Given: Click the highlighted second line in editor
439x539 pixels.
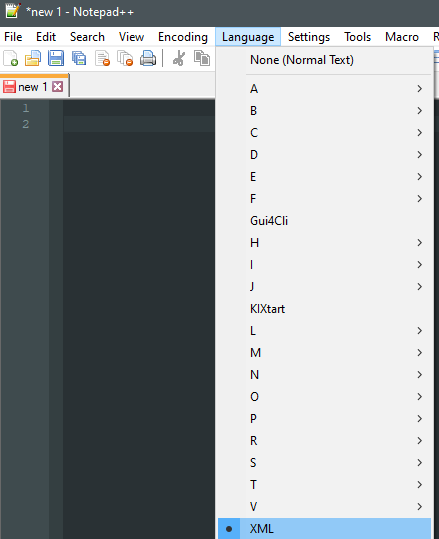Looking at the screenshot, I should 139,124.
